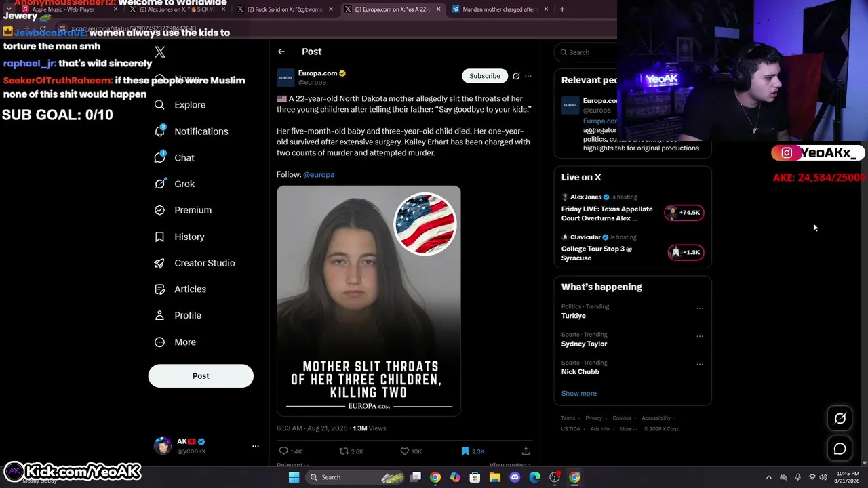Open Chat in X sidebar
868x488 pixels.
pos(174,157)
